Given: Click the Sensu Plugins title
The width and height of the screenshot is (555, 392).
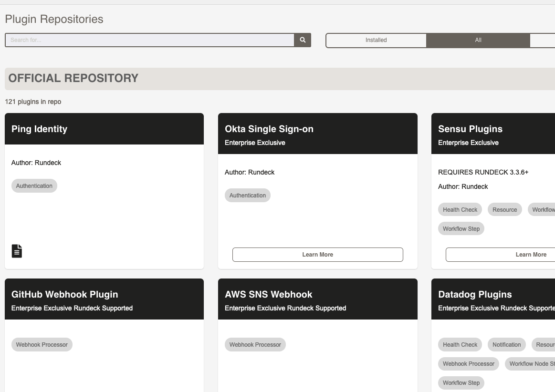Looking at the screenshot, I should click(x=470, y=129).
